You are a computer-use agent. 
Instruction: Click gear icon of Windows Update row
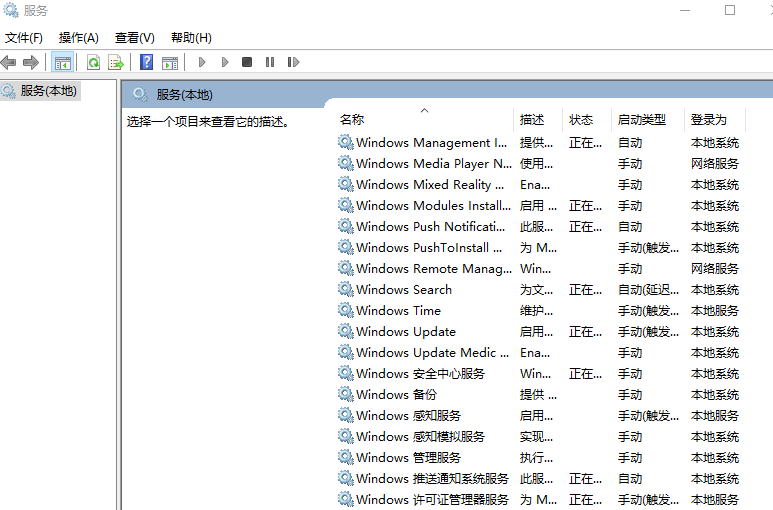point(346,331)
